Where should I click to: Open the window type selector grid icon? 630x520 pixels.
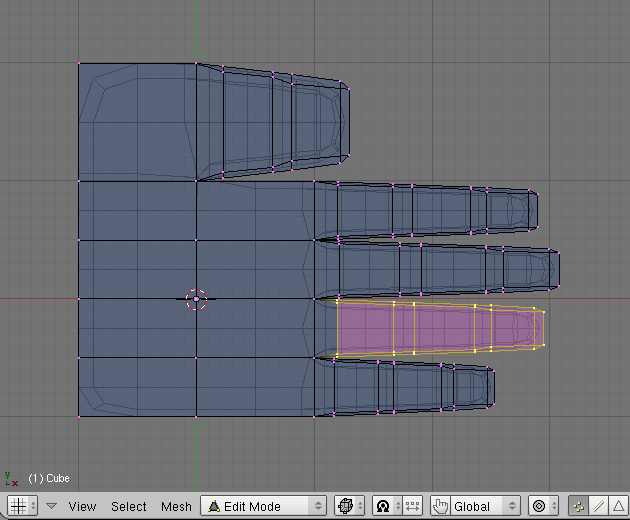point(22,506)
